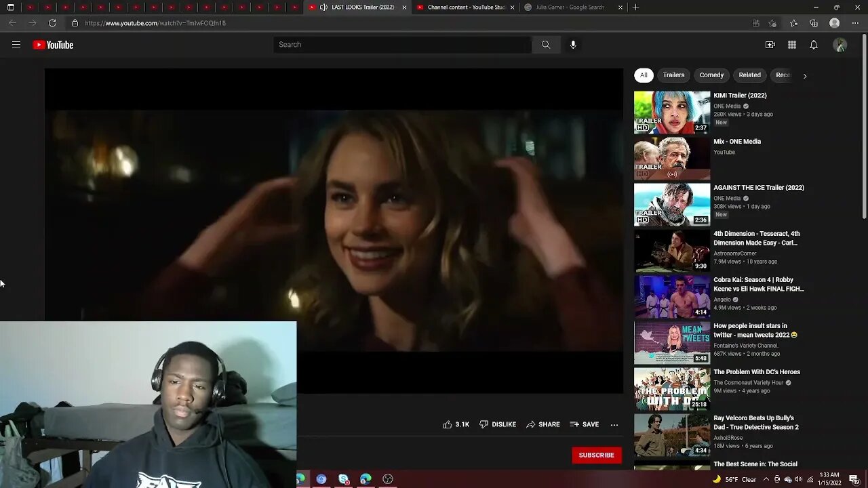Viewport: 868px width, 488px height.
Task: Open the browser Favorites star icon
Action: [x=793, y=23]
